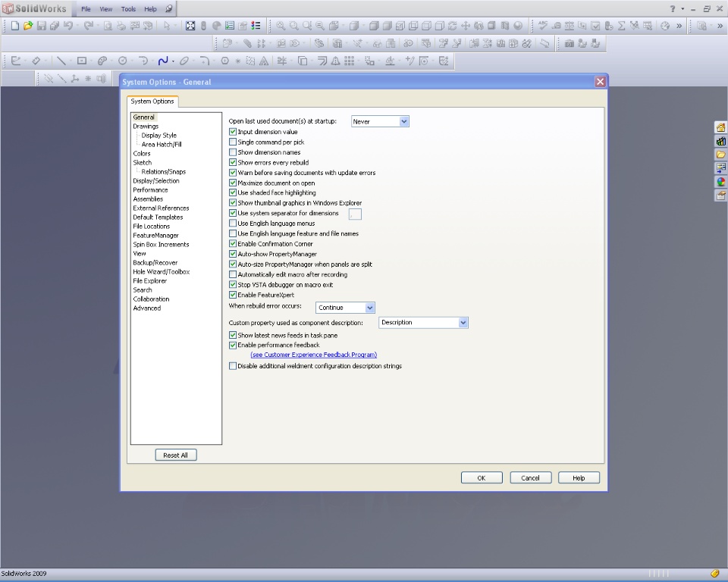Select the Sketch Fillet tool
The width and height of the screenshot is (728, 582).
204,61
